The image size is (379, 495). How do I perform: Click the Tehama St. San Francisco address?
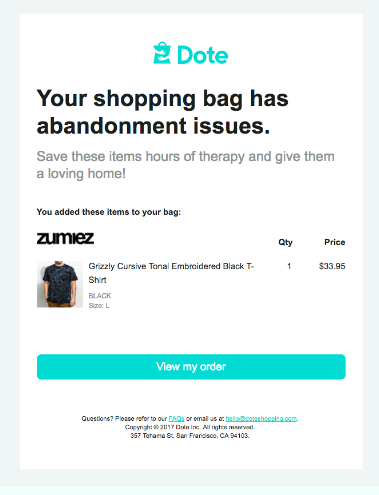pos(190,436)
